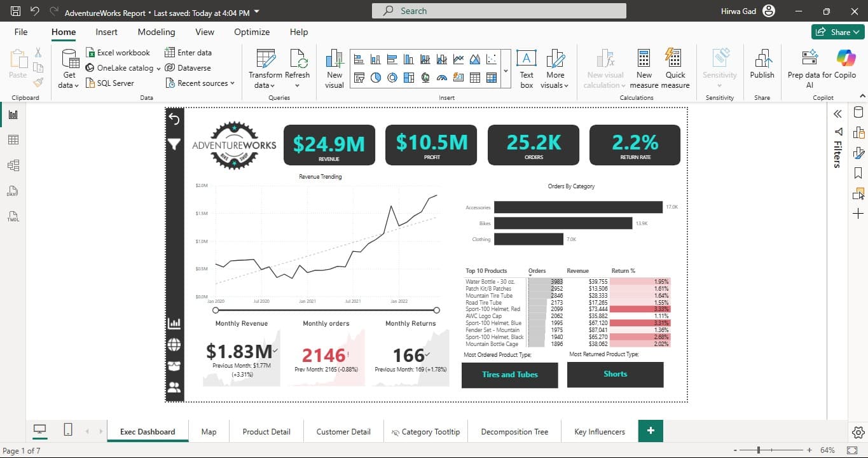This screenshot has height=458, width=868.
Task: Expand the Filters pane with chevron
Action: pos(837,114)
